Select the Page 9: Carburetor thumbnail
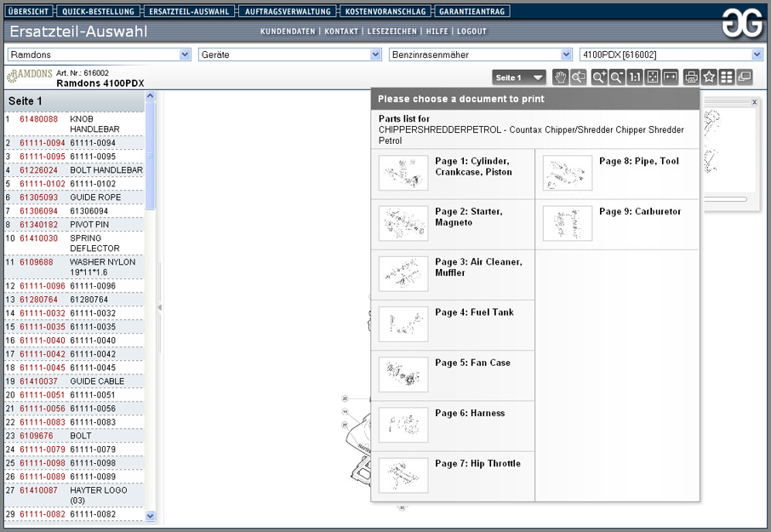This screenshot has height=532, width=771. 568,223
